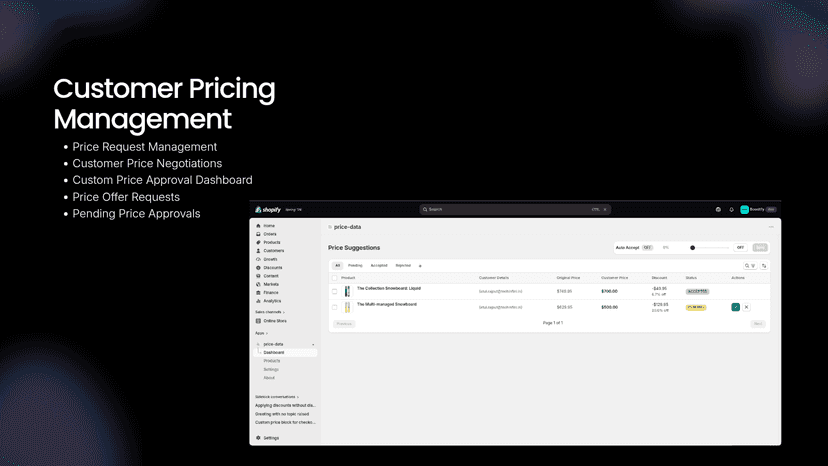The width and height of the screenshot is (828, 466).
Task: Click the yellow Pending status badge
Action: tap(696, 307)
